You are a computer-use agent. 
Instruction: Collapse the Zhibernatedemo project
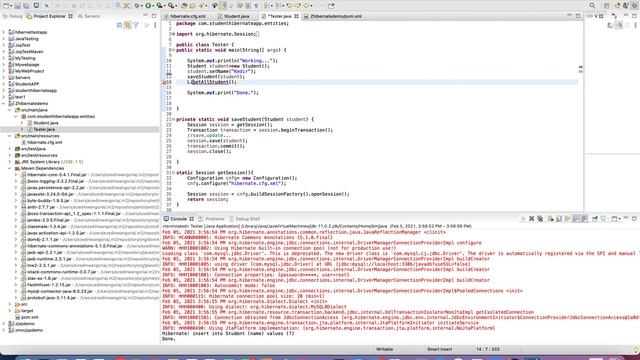(x=4, y=103)
